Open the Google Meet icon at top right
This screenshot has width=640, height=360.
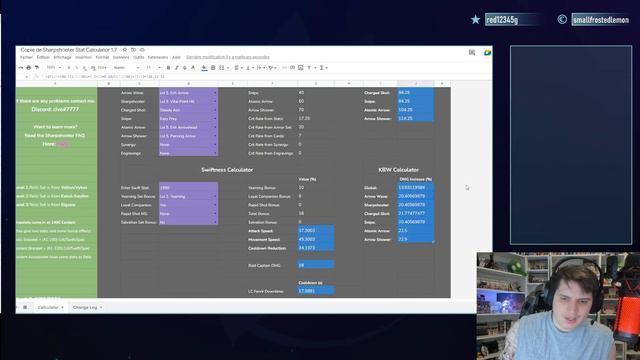point(487,52)
